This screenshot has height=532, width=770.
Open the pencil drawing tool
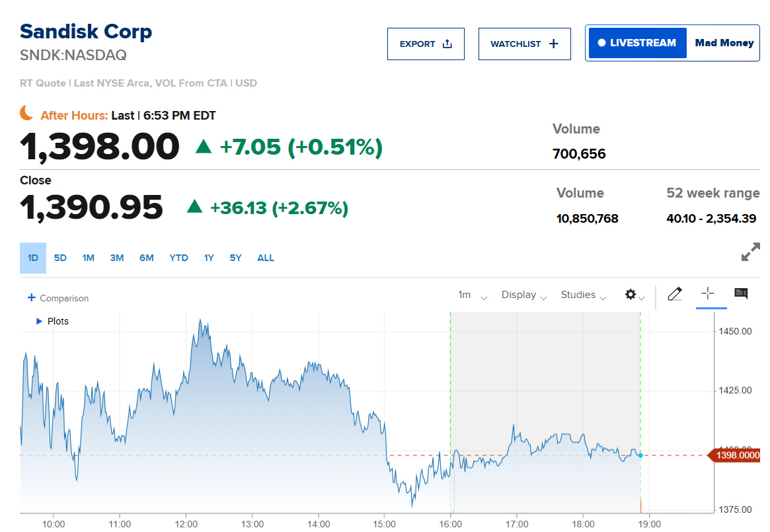[x=675, y=294]
